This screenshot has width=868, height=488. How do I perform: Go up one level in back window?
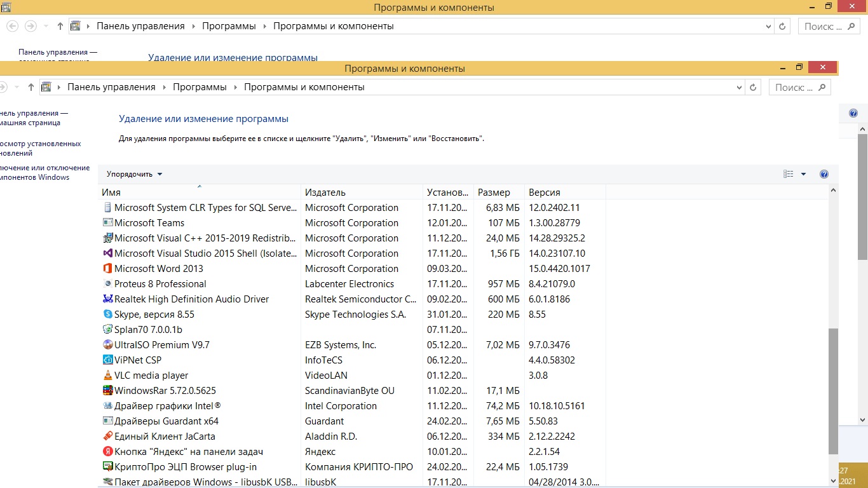[60, 26]
